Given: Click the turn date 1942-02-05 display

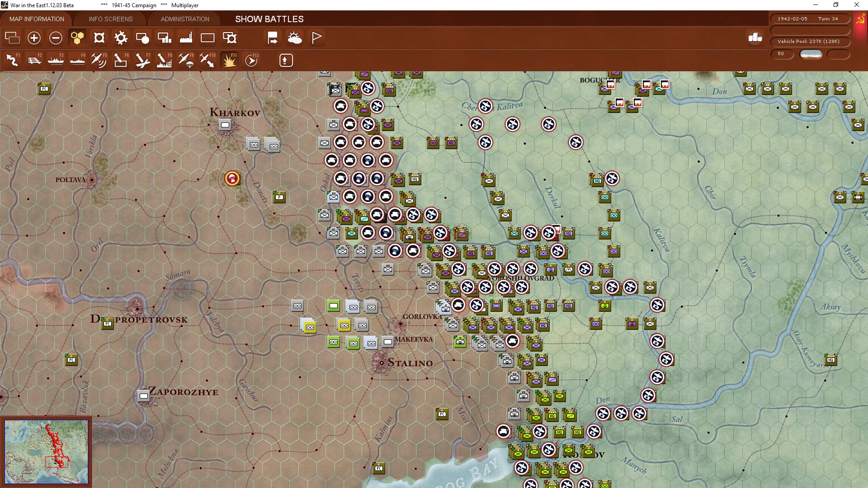Looking at the screenshot, I should click(793, 19).
